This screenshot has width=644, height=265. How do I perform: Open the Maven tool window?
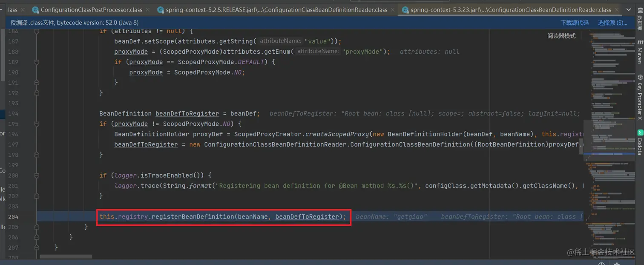[x=640, y=51]
